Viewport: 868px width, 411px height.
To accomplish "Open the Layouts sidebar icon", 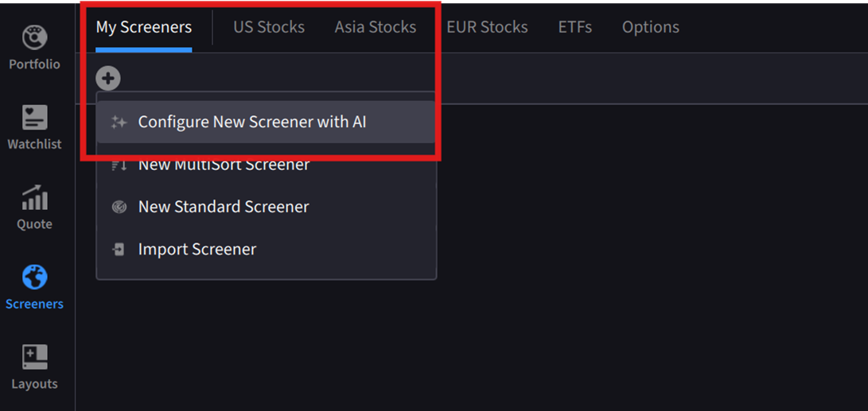I will pos(34,357).
